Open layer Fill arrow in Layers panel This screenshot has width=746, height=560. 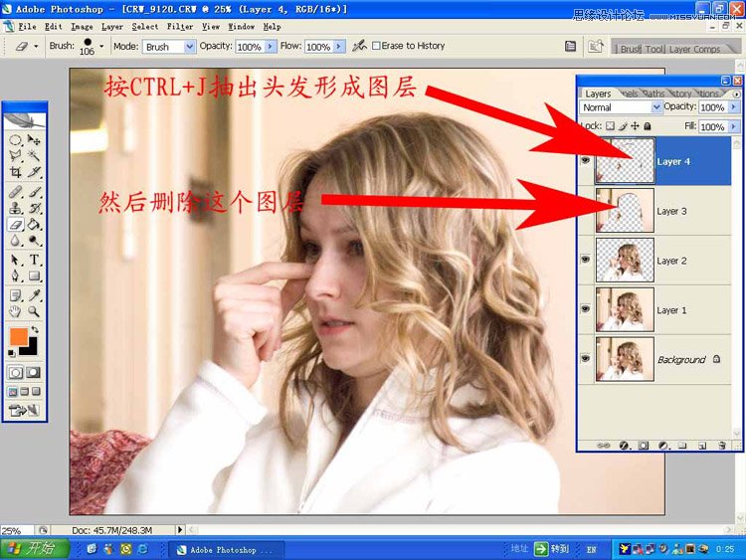[x=733, y=126]
